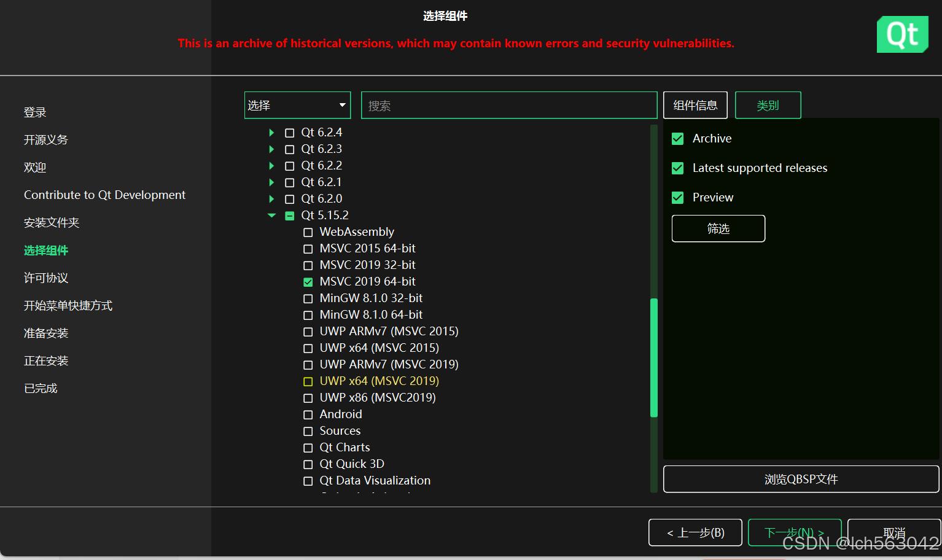Viewport: 942px width, 560px height.
Task: Tick the Qt 6.2.1 checkbox
Action: pyautogui.click(x=290, y=182)
